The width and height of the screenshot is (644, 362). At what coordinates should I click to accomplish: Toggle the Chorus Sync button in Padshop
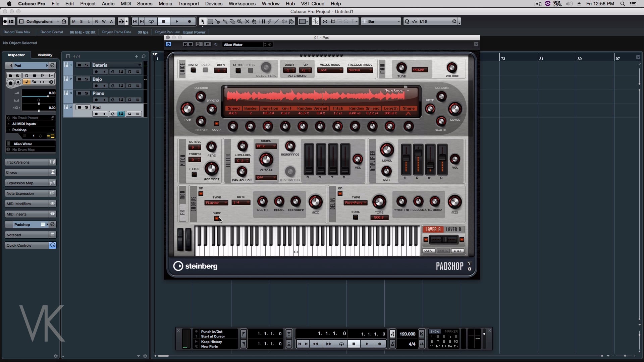coord(217,219)
